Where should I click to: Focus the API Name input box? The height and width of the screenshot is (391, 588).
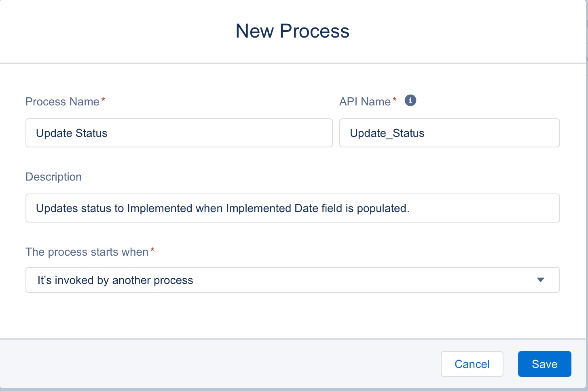tap(449, 133)
